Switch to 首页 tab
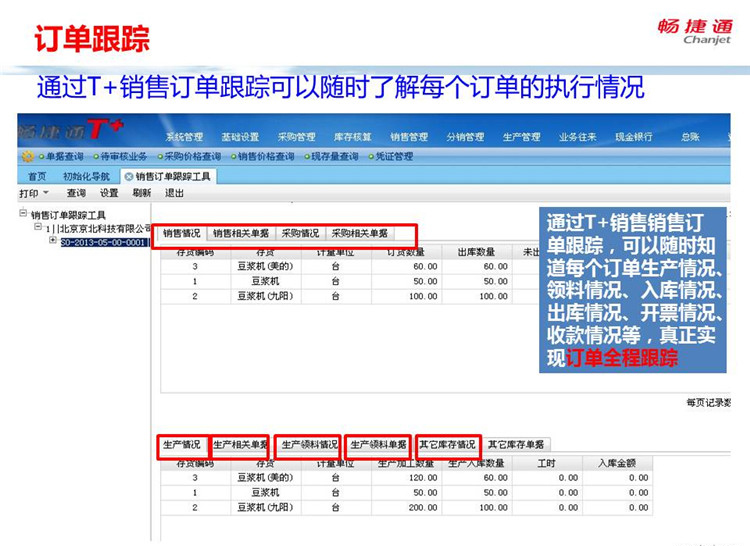 click(37, 176)
